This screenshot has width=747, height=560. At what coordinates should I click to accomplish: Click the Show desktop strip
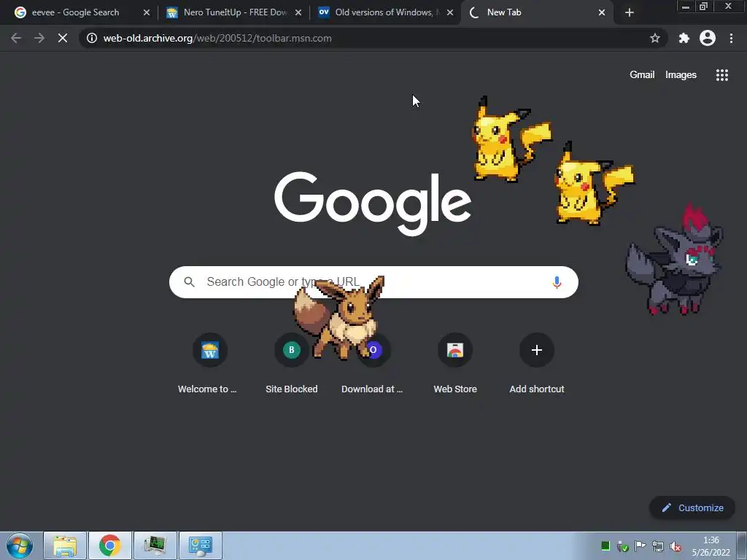[x=742, y=545]
